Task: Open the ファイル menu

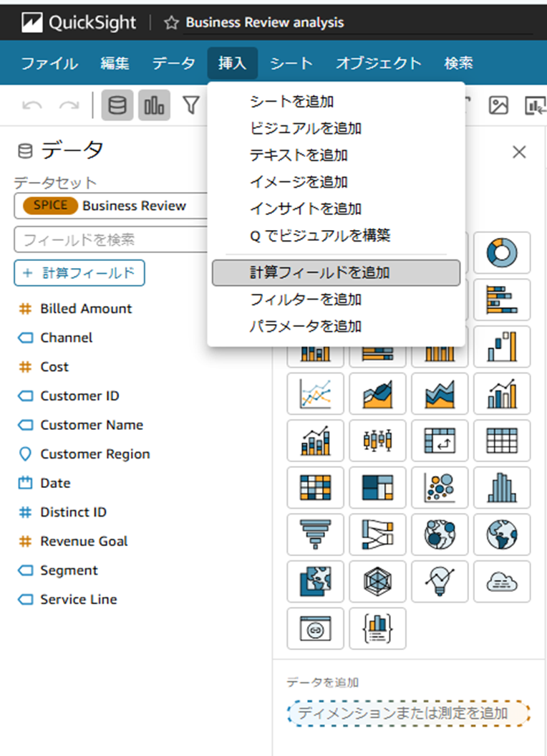Action: [x=49, y=63]
